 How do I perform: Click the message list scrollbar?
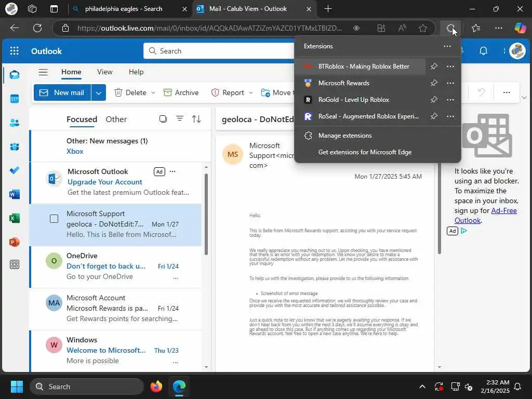[206, 214]
